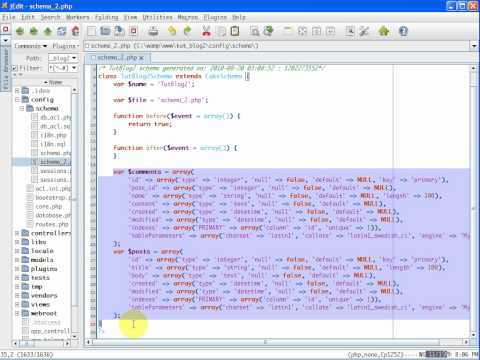This screenshot has width=480, height=360.
Task: Open the dock menu arrow under red square
Action: (6, 40)
